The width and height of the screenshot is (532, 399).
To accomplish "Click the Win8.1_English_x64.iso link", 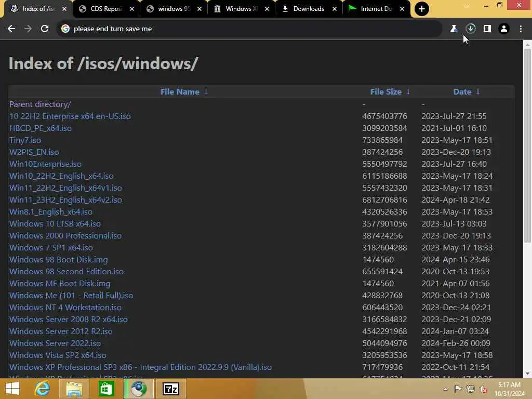I will pyautogui.click(x=51, y=212).
